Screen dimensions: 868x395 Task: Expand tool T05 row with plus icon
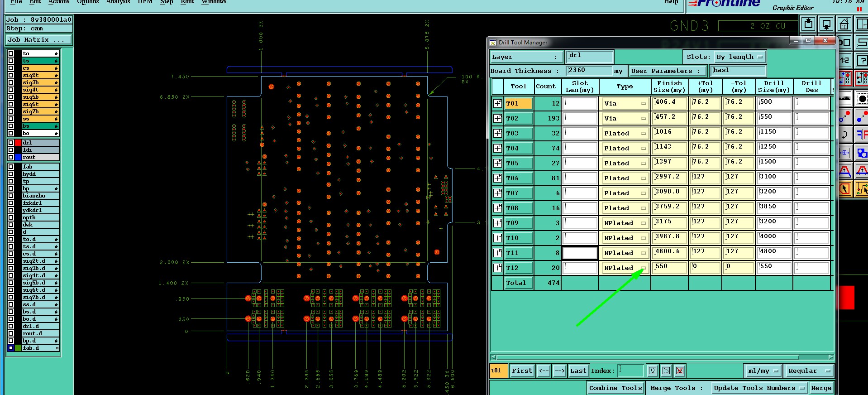[x=497, y=163]
